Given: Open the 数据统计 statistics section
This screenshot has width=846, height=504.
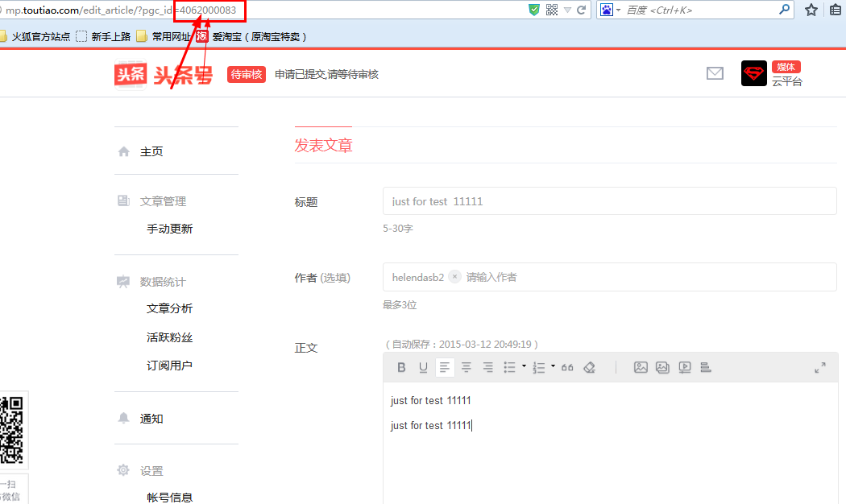Looking at the screenshot, I should click(163, 282).
